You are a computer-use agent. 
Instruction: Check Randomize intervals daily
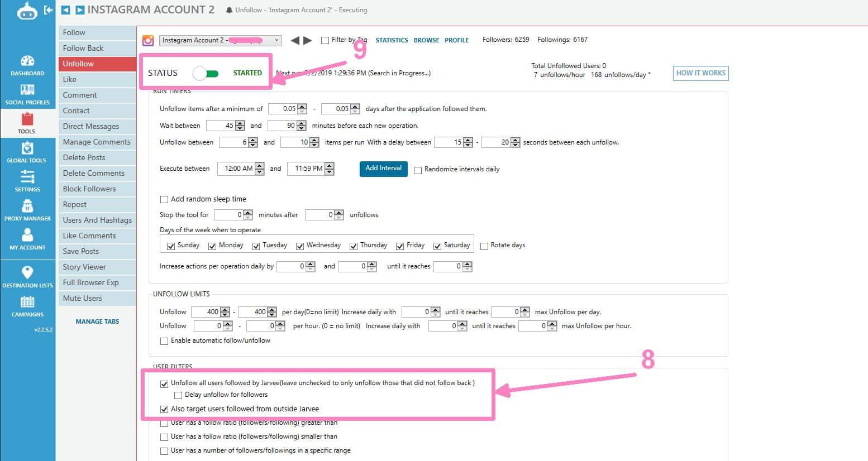(x=417, y=170)
